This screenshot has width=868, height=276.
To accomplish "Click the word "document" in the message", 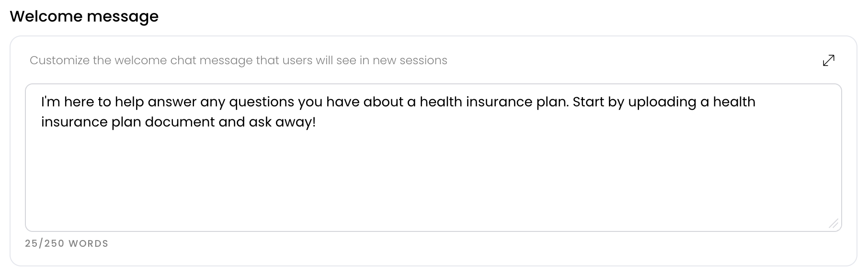I will [x=180, y=122].
